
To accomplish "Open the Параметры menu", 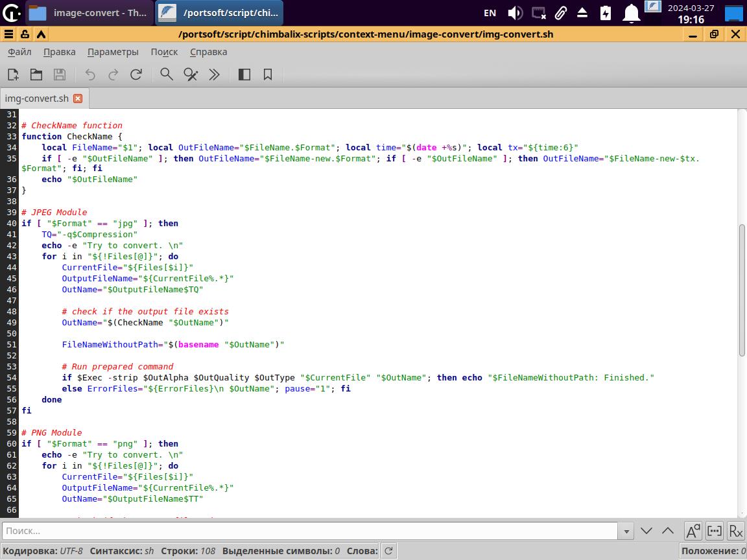I will tap(113, 52).
